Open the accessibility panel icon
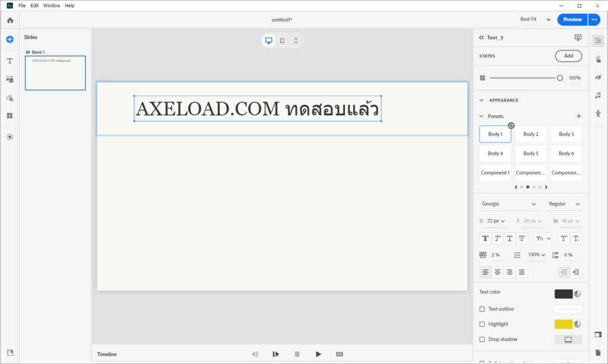 point(598,113)
